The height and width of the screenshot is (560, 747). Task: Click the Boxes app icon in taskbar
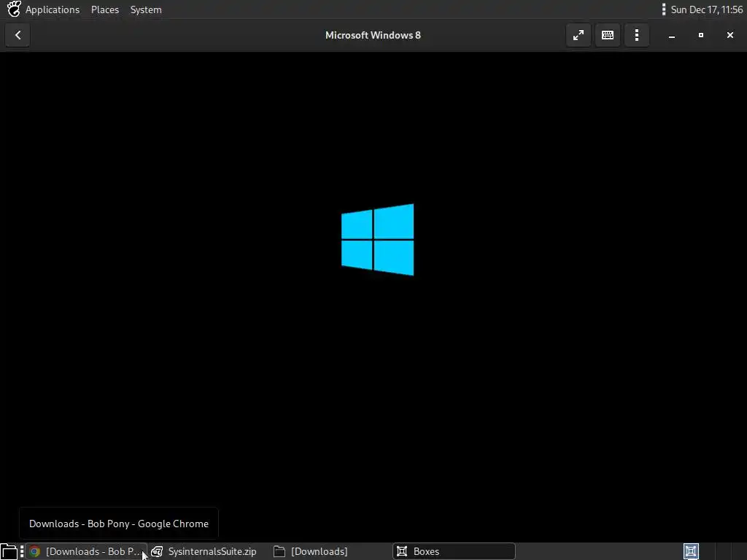click(x=402, y=551)
